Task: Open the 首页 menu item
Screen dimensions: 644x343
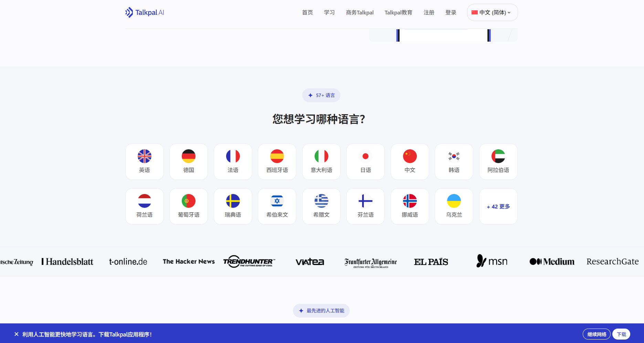Action: 307,12
